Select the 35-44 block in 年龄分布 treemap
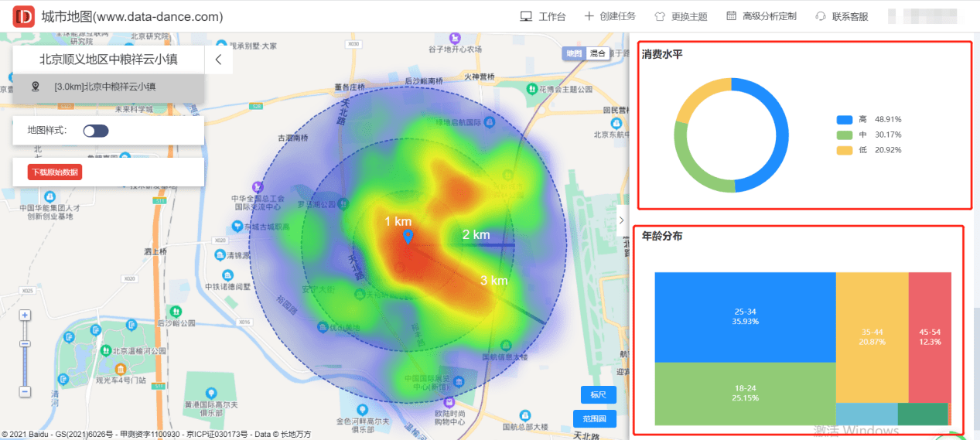This screenshot has height=440, width=980. [x=872, y=336]
